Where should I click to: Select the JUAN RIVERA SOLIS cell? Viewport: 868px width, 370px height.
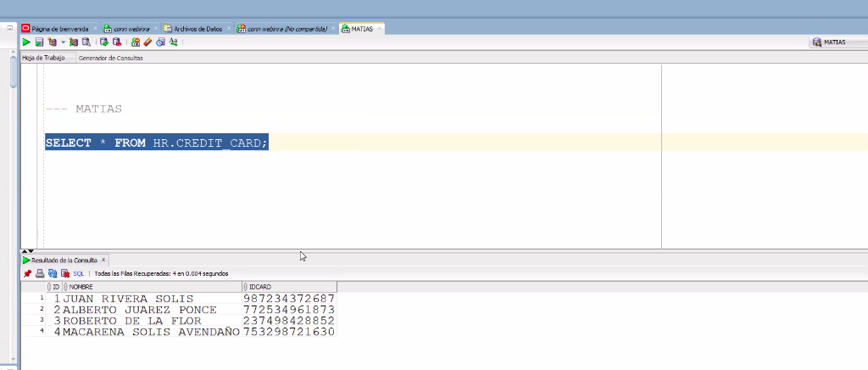pyautogui.click(x=128, y=299)
